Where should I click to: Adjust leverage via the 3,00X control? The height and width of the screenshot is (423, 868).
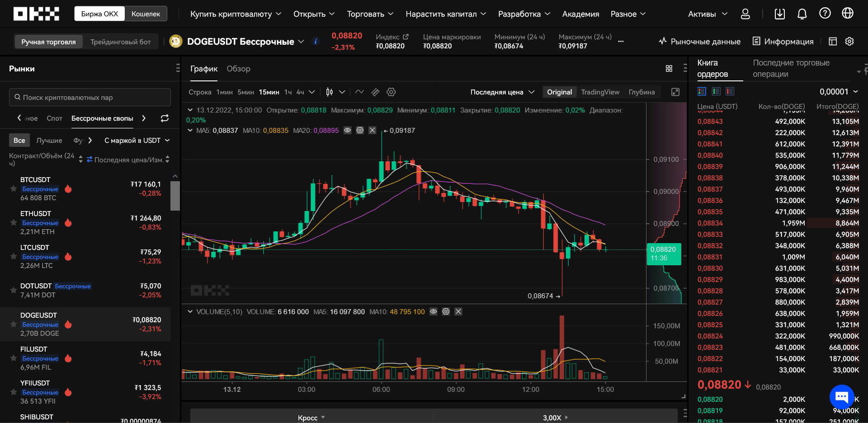coord(552,418)
